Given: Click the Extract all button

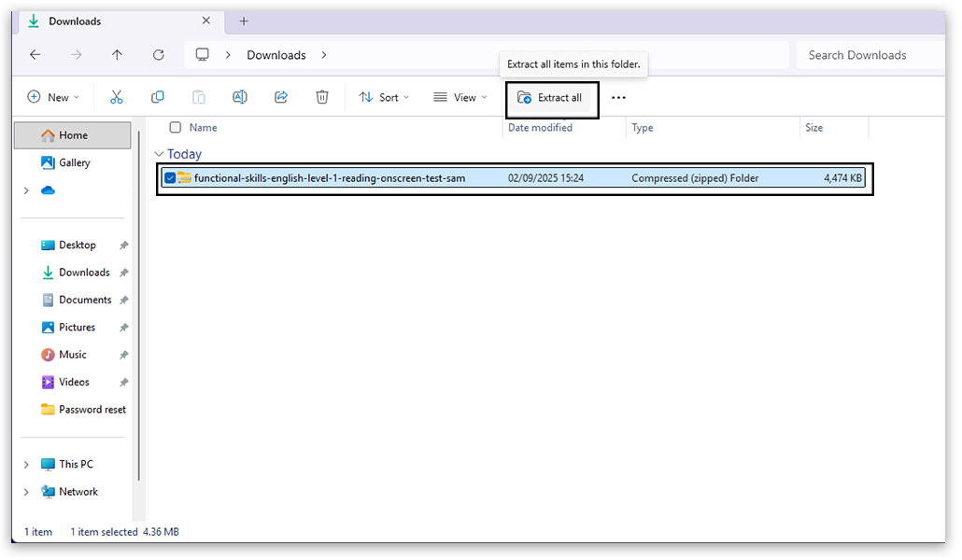Looking at the screenshot, I should coord(551,98).
